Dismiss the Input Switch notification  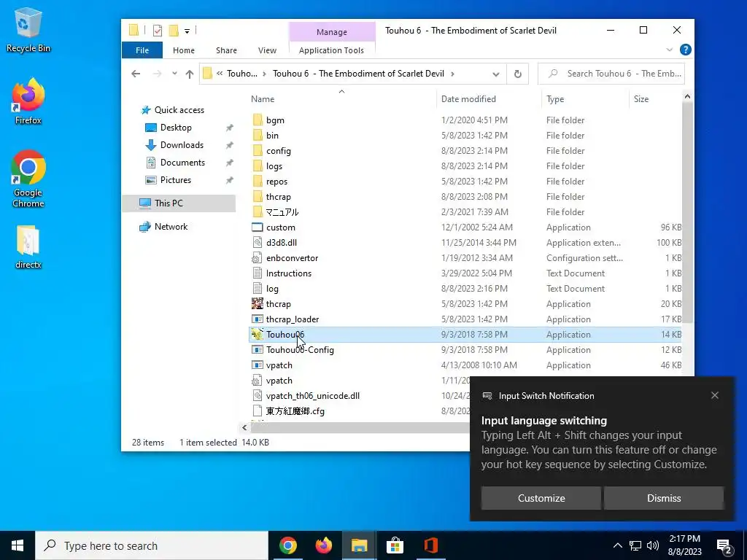664,498
